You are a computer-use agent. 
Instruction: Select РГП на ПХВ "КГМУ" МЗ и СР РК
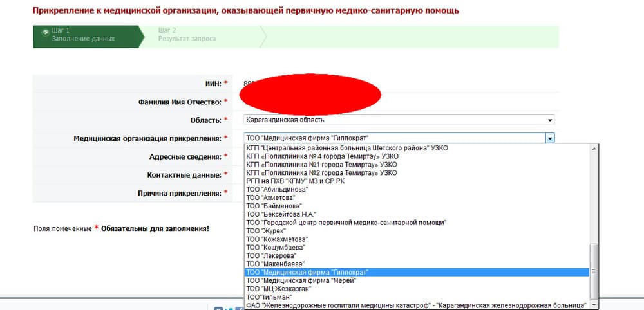[417, 181]
